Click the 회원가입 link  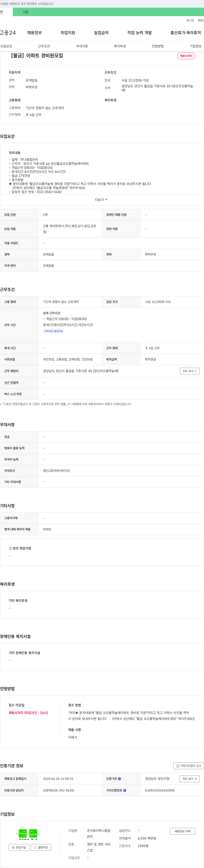[x=201, y=21]
